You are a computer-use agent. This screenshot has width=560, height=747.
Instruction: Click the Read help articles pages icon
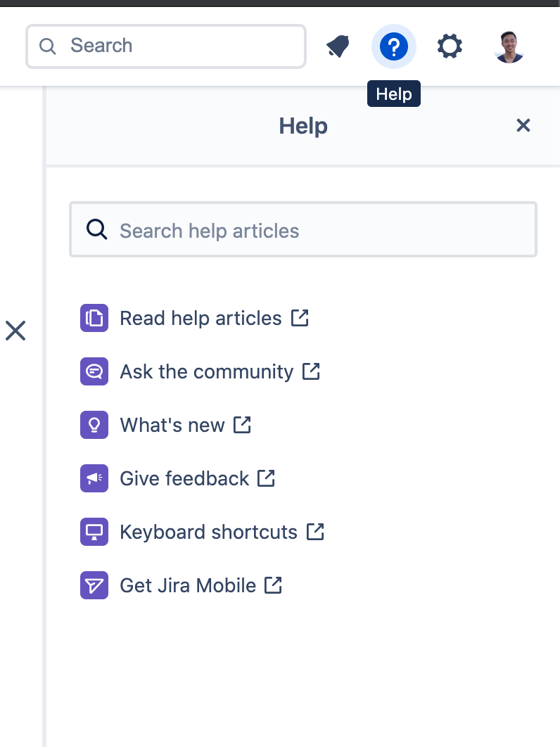[x=94, y=318]
